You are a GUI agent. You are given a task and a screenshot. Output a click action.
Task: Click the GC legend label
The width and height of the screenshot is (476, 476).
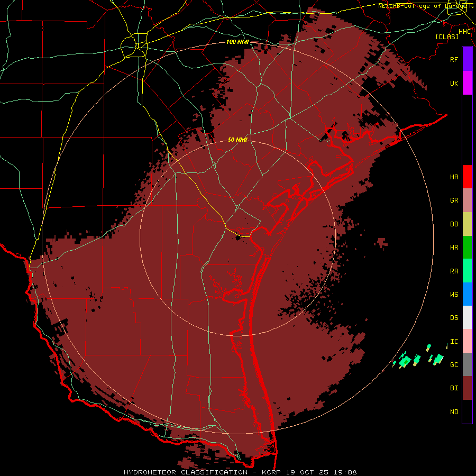[x=454, y=365]
